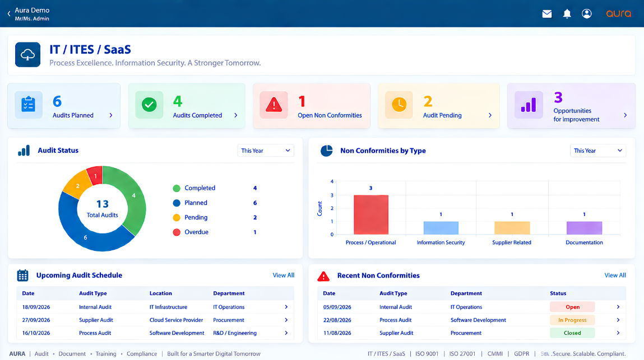Click the Open Non Conformities warning icon

pos(274,105)
